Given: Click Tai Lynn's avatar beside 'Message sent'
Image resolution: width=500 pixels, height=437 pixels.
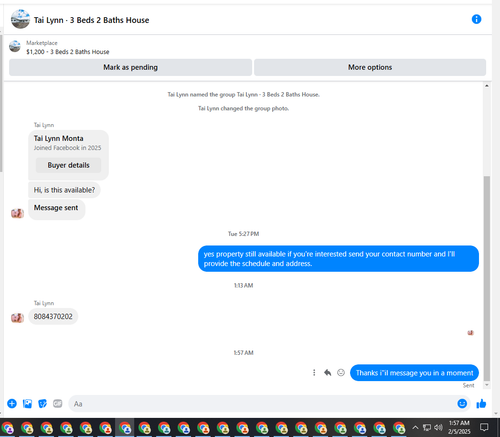Looking at the screenshot, I should coord(17,213).
